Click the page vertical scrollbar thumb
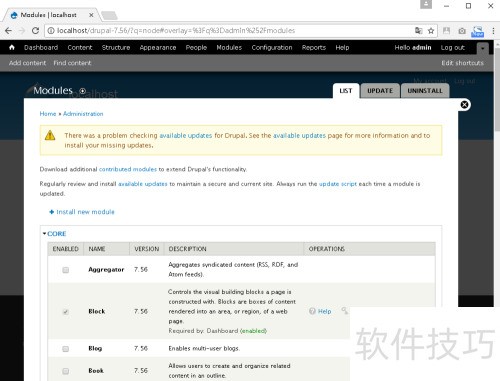Screen dimensions: 500x381 (x=497, y=90)
